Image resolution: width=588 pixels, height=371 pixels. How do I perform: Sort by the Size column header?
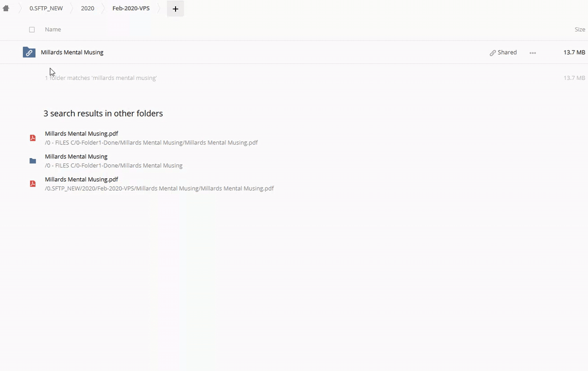click(x=580, y=29)
